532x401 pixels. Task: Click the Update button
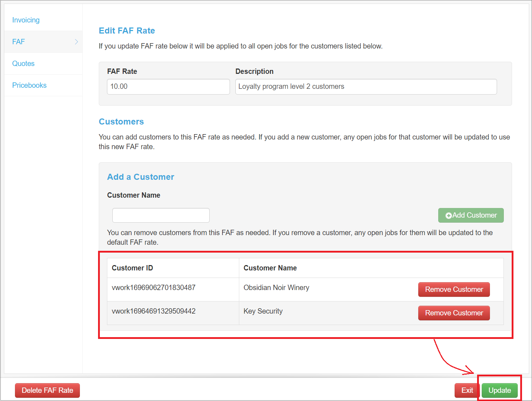tap(499, 390)
